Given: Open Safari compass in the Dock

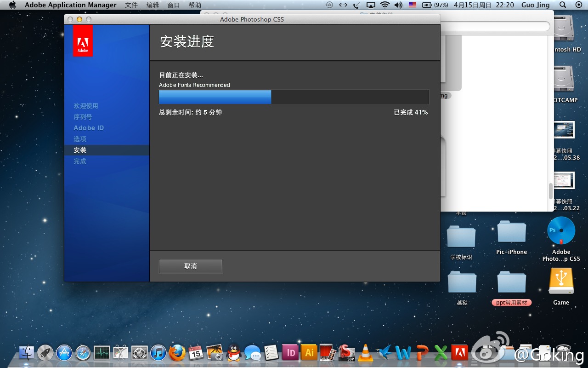Looking at the screenshot, I should 83,353.
